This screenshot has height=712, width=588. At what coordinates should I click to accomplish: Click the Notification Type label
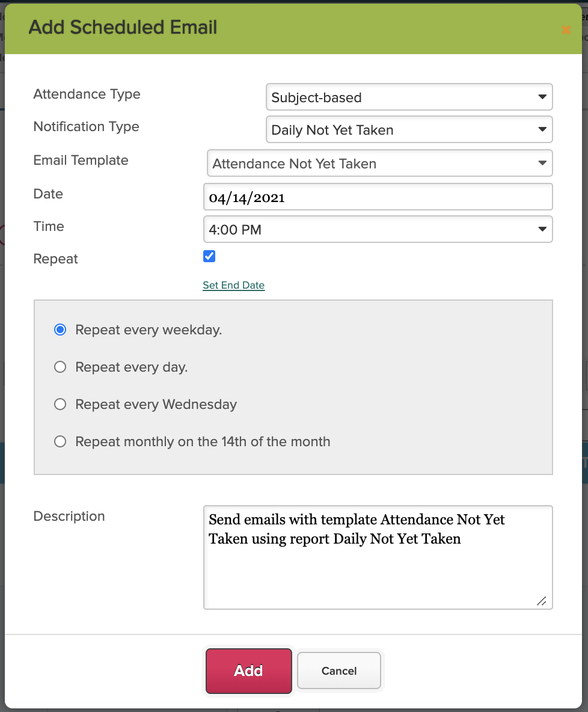(x=86, y=126)
